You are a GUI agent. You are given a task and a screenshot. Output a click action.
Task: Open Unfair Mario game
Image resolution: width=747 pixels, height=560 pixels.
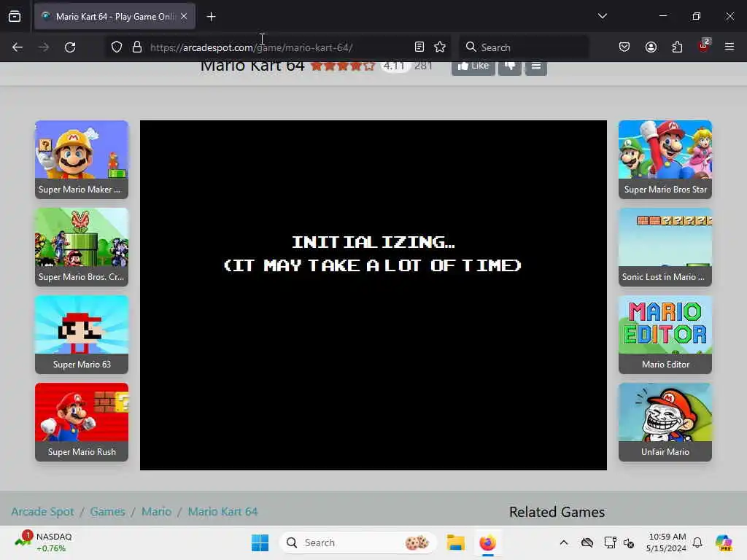pos(665,422)
